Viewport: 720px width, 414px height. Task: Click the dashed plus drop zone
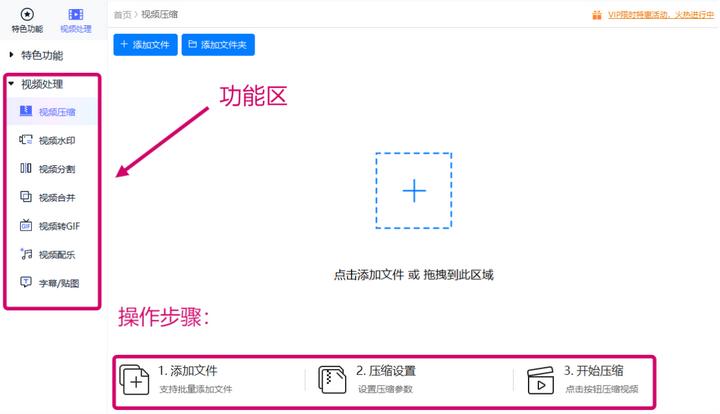tap(414, 190)
